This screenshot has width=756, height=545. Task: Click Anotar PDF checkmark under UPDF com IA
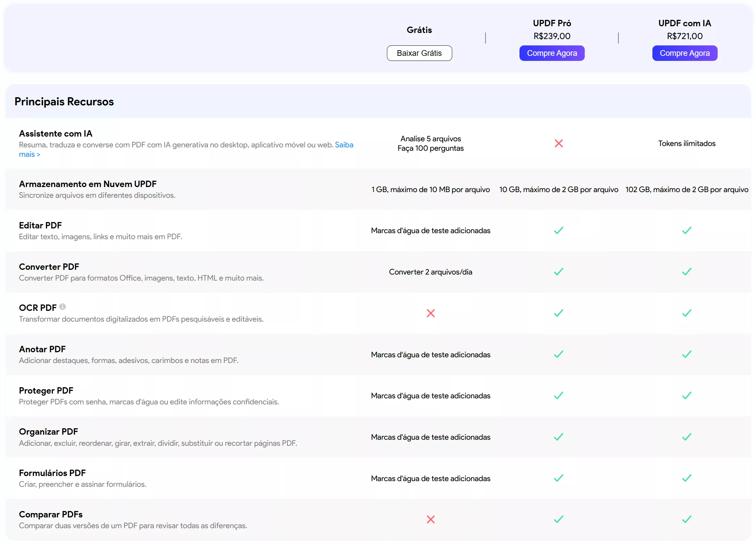[687, 354]
